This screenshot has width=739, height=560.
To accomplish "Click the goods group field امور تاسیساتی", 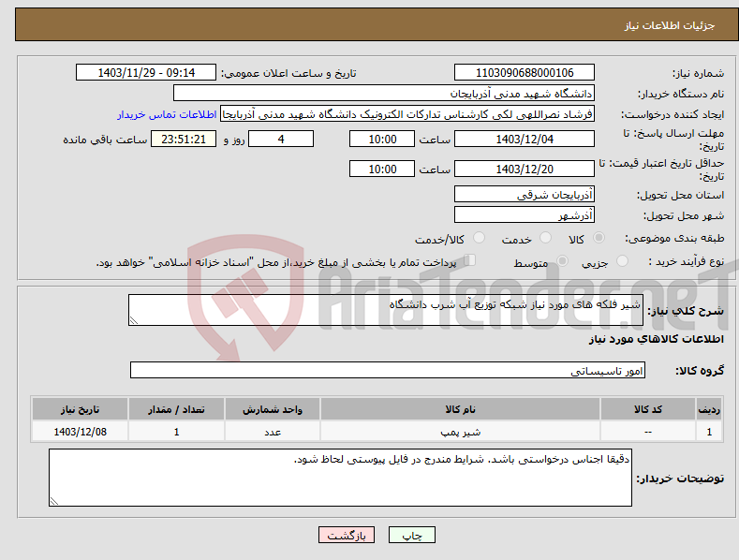I will (x=388, y=371).
